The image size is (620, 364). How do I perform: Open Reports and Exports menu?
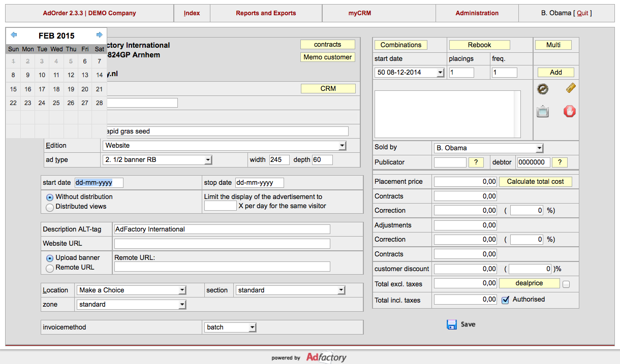(266, 13)
